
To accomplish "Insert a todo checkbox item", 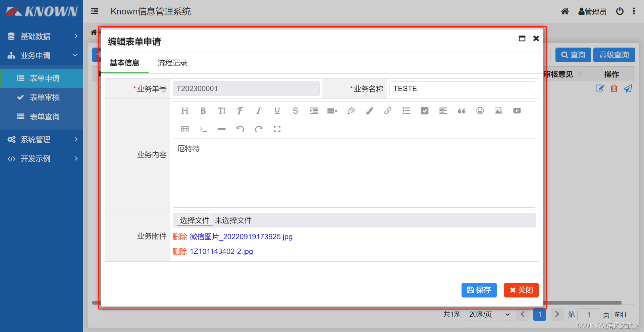I will point(425,111).
